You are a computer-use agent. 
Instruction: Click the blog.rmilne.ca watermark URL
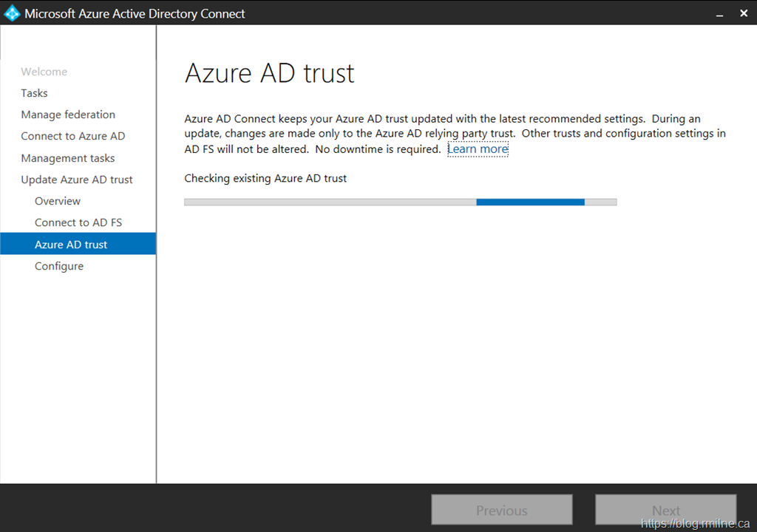pos(696,523)
